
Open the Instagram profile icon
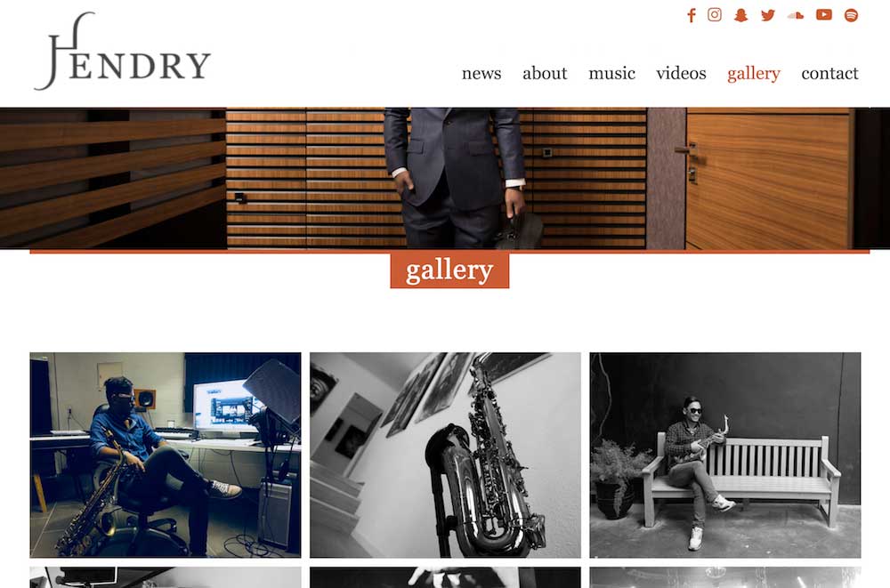tap(715, 15)
